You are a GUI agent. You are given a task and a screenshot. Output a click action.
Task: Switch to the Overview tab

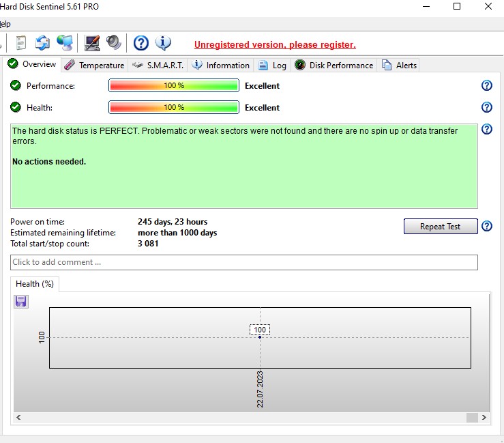click(x=32, y=64)
